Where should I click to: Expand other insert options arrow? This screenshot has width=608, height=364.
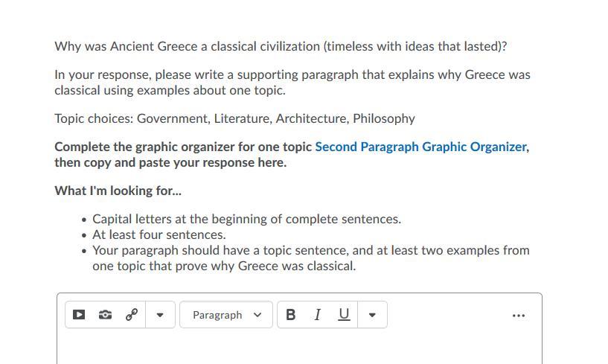(x=159, y=315)
